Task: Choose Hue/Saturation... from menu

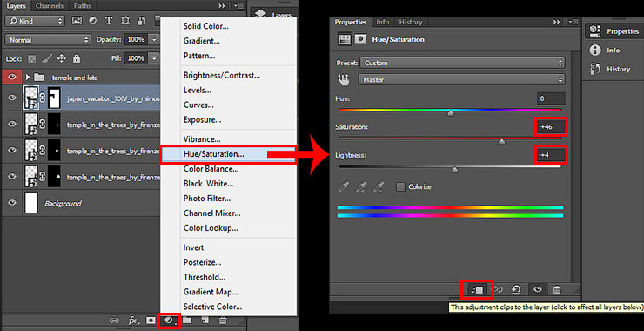Action: pos(228,154)
